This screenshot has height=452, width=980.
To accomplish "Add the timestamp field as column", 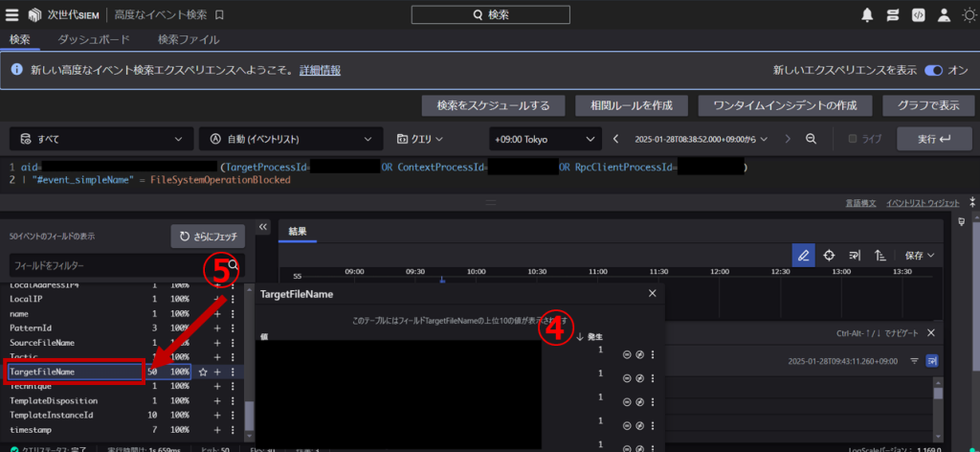I will pyautogui.click(x=217, y=430).
